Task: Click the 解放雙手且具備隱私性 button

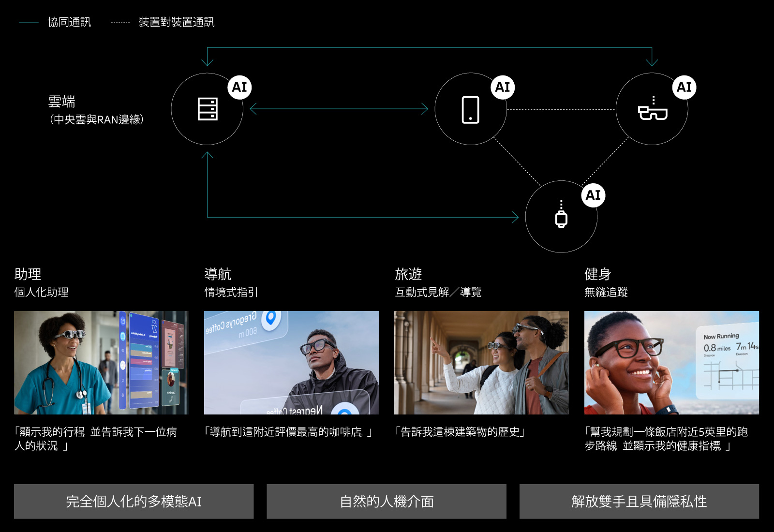Action: [639, 502]
